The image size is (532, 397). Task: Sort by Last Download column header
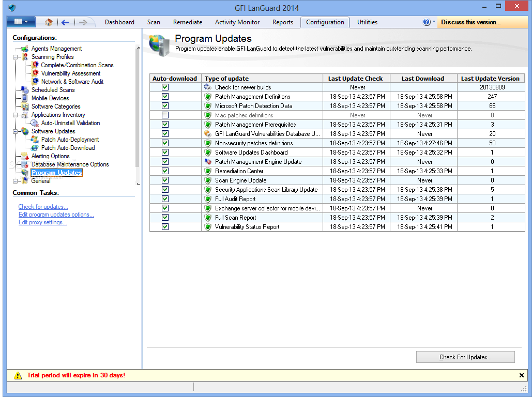point(423,79)
